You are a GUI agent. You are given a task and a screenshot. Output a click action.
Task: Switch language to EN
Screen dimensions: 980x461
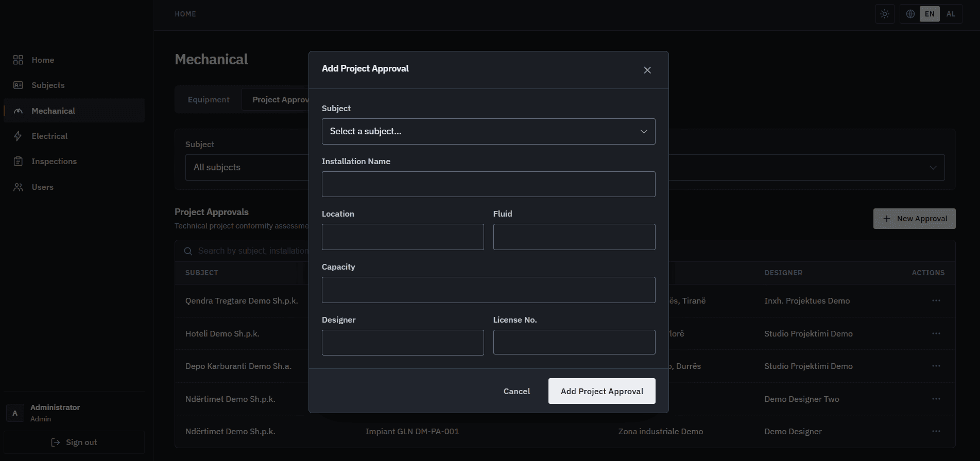(x=930, y=14)
